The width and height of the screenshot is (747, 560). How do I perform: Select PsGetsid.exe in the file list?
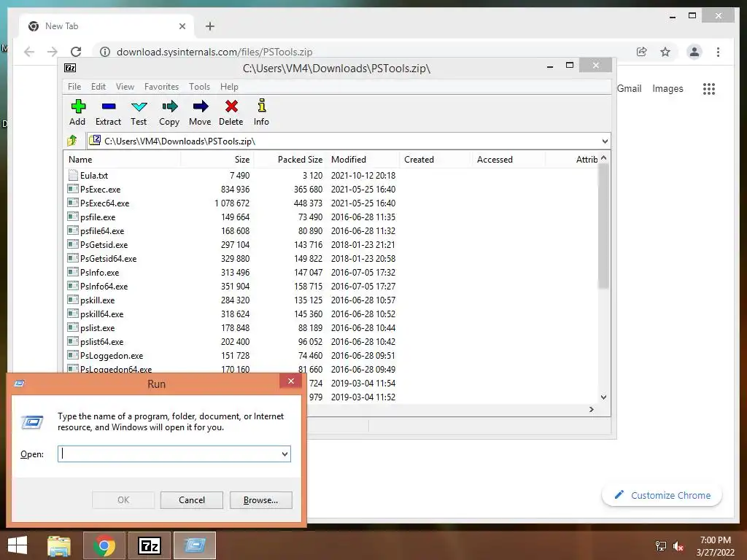(104, 245)
